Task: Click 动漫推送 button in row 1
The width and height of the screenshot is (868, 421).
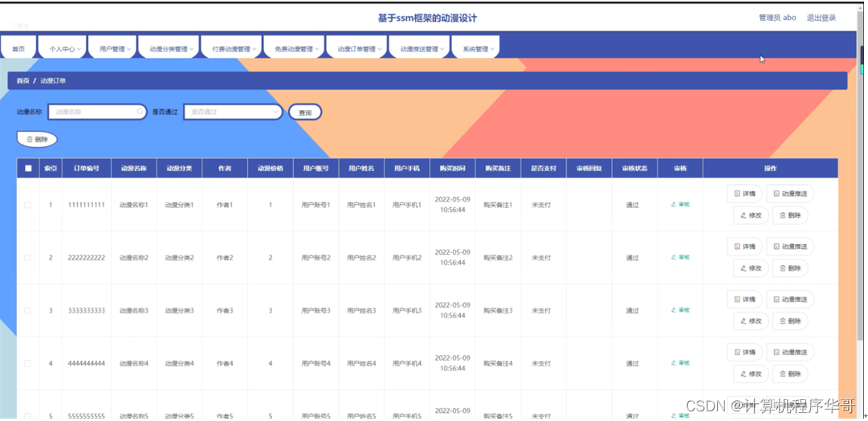Action: 790,194
